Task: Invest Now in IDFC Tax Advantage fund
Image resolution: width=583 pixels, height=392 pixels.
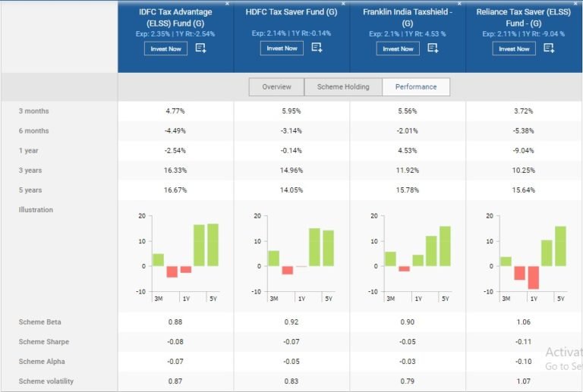Action: point(165,49)
